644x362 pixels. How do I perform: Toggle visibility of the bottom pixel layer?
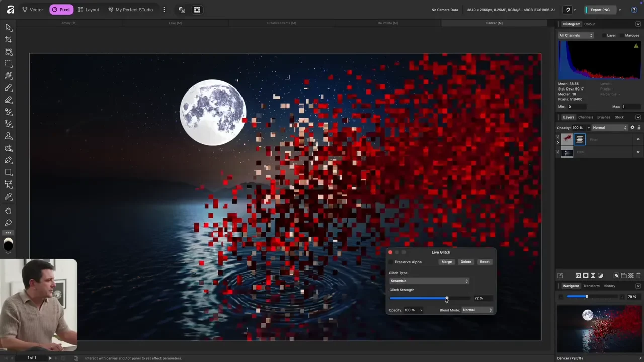coord(638,152)
